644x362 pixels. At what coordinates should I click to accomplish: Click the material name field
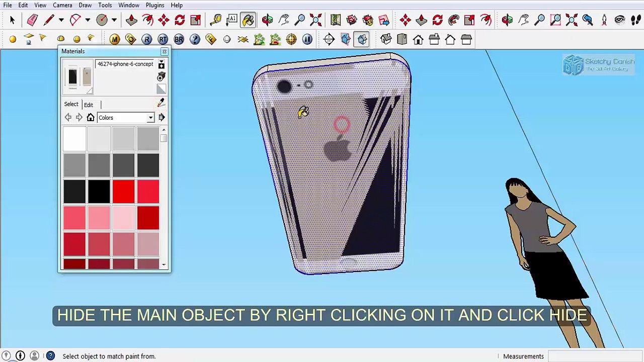(125, 64)
